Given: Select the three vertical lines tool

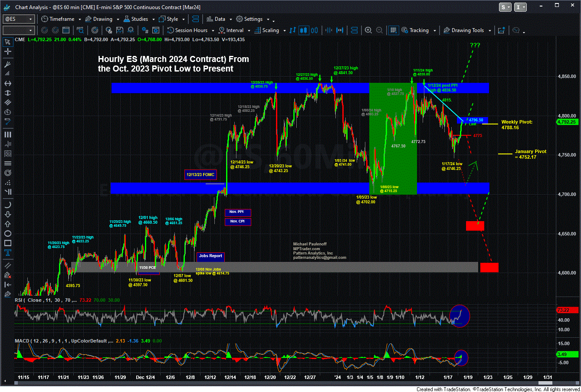Looking at the screenshot, I should [7, 135].
